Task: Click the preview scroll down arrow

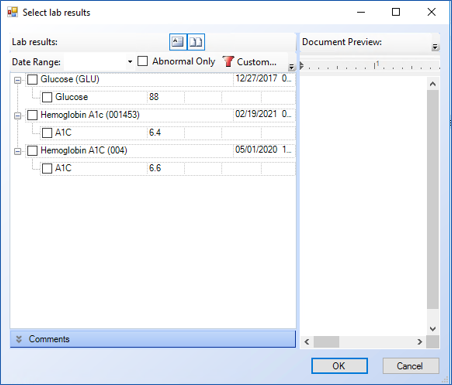Action: click(433, 329)
